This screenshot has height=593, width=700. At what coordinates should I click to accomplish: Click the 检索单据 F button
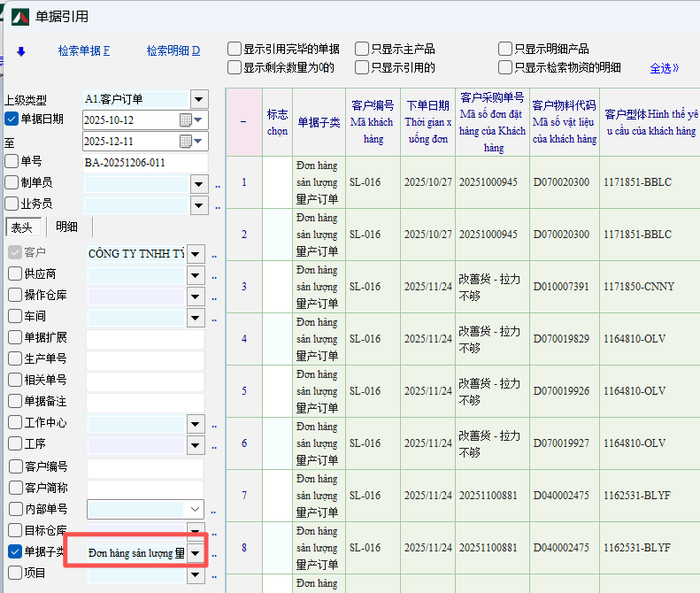84,51
